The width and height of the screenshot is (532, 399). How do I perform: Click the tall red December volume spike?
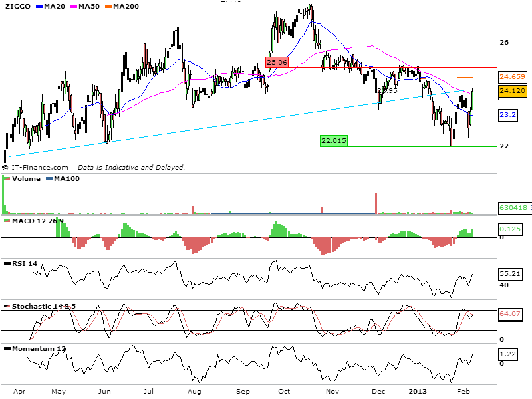(x=376, y=203)
